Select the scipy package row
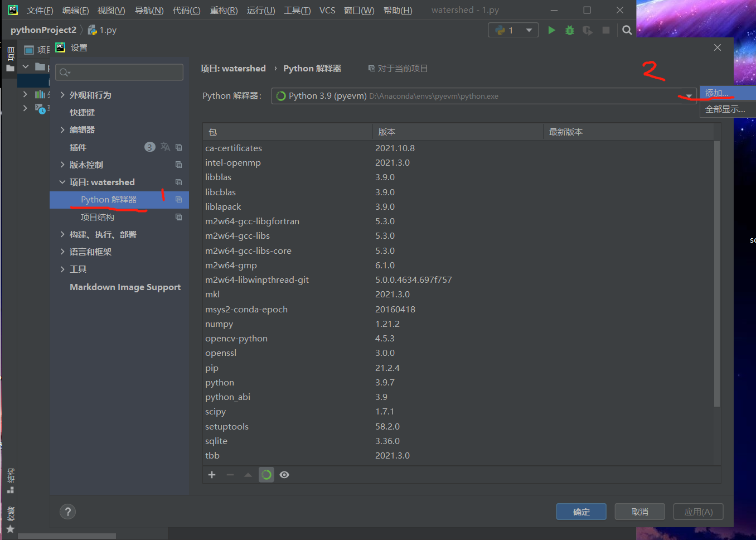 click(x=458, y=411)
